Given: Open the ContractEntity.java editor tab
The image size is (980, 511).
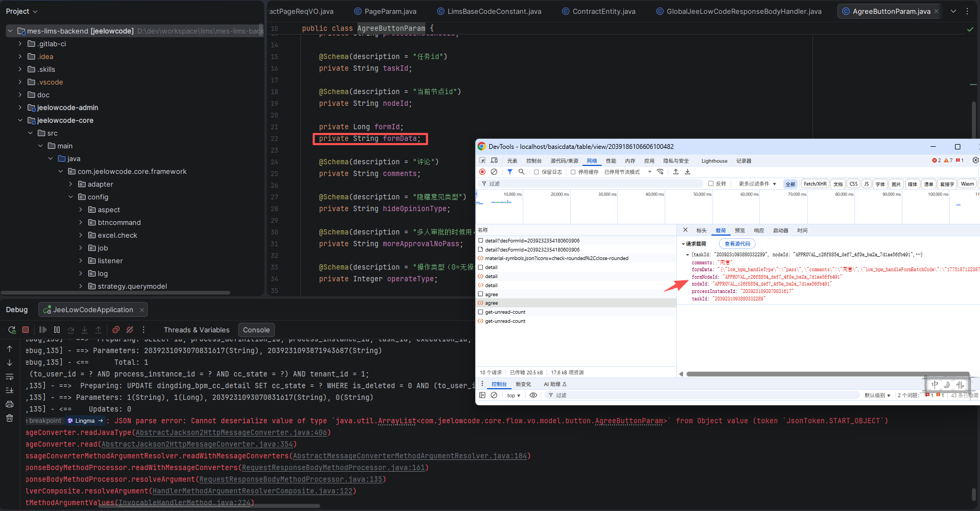Looking at the screenshot, I should coord(603,11).
